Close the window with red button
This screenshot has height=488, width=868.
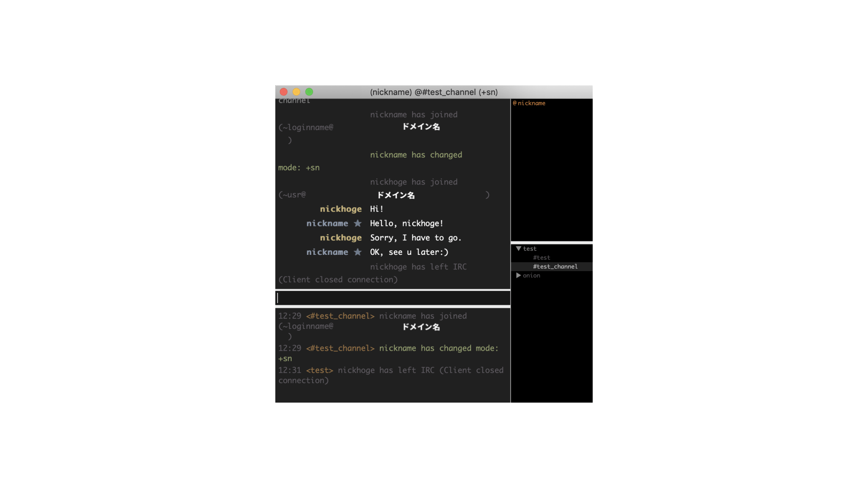click(284, 92)
